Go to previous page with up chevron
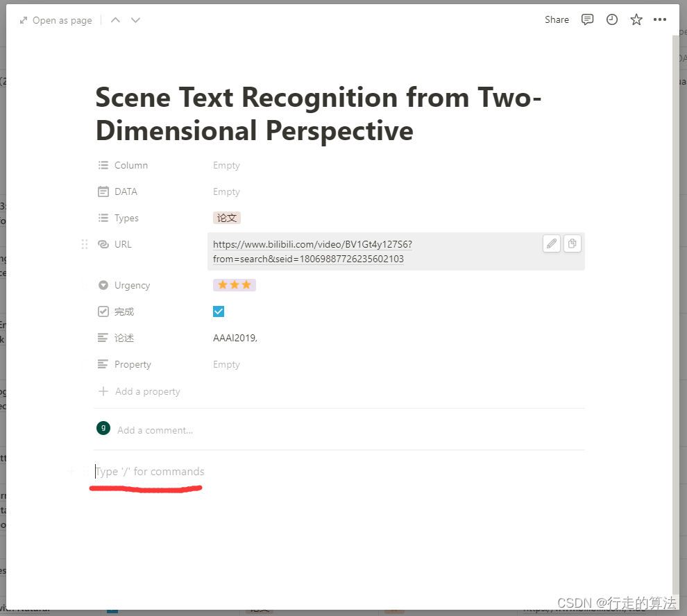The height and width of the screenshot is (616, 687). click(115, 20)
